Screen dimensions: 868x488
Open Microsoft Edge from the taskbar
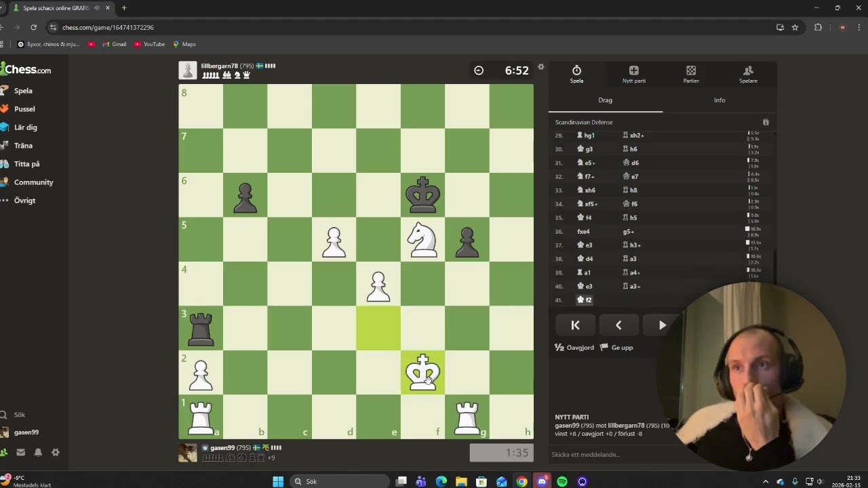(x=441, y=481)
